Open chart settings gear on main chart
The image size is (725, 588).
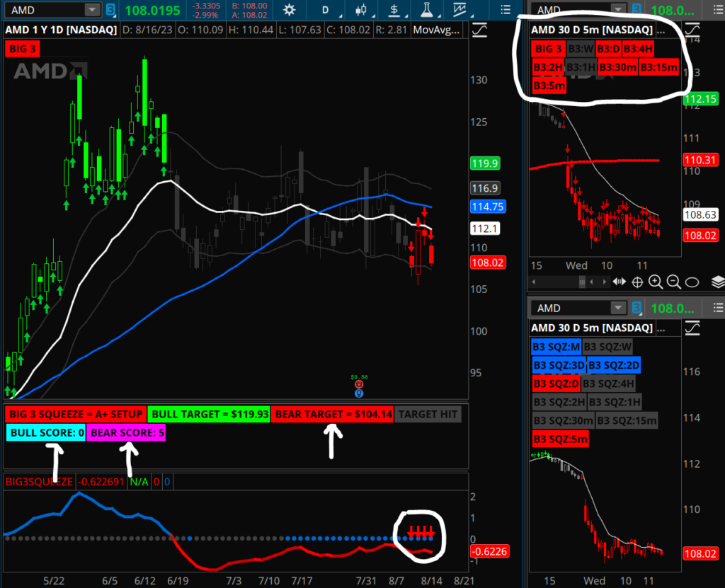(289, 10)
